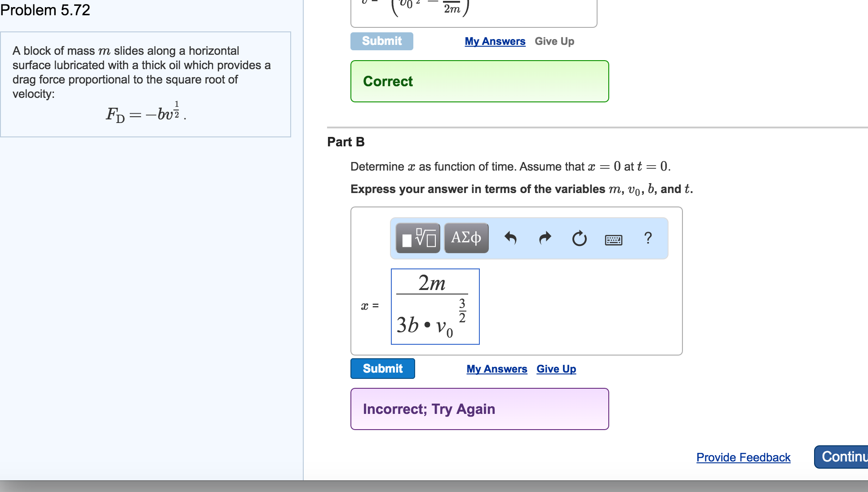Click the grayed Submit button for Part A

(x=381, y=41)
